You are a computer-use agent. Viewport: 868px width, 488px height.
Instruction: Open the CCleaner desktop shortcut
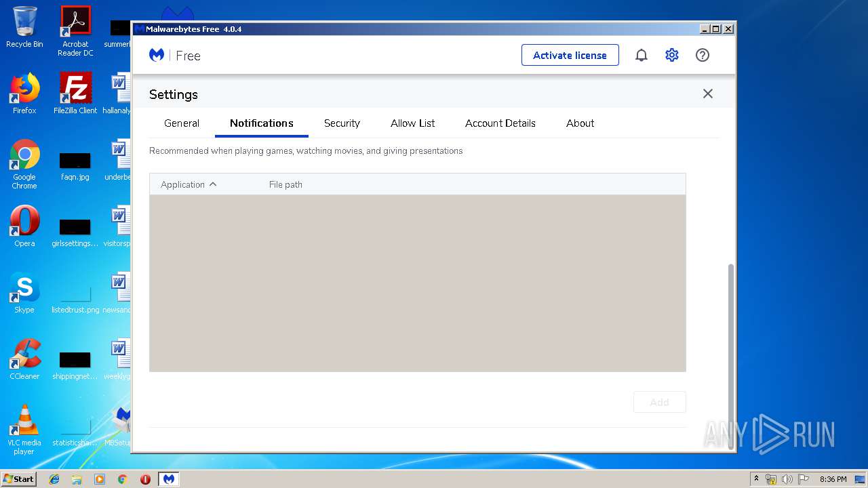[x=24, y=359]
